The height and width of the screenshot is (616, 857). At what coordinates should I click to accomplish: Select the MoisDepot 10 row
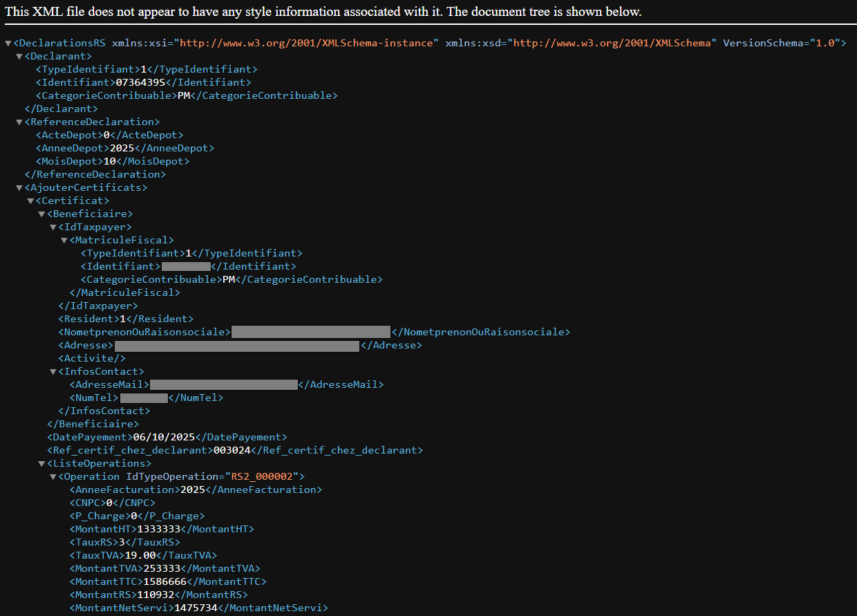click(112, 162)
